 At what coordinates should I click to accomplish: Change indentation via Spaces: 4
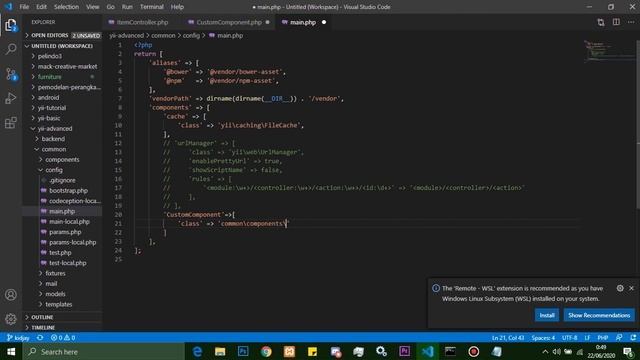point(543,338)
